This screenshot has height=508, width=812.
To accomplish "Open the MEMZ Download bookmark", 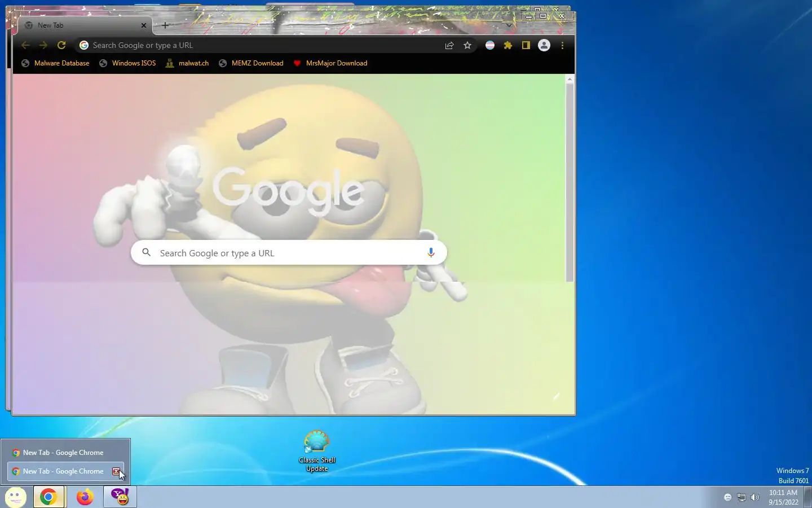I will click(251, 63).
